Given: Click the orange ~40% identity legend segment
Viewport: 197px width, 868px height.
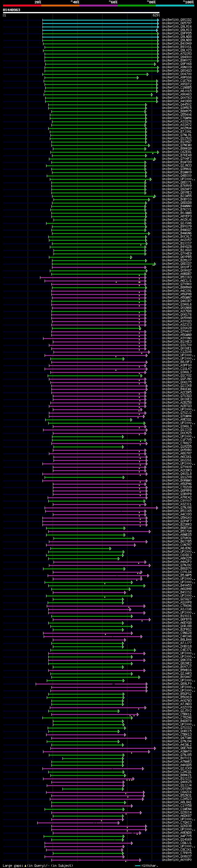Looking at the screenshot, I should 60,6.
